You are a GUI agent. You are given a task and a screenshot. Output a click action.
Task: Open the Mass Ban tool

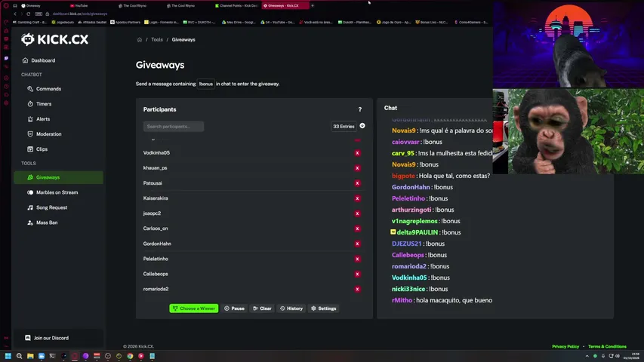tap(42, 222)
